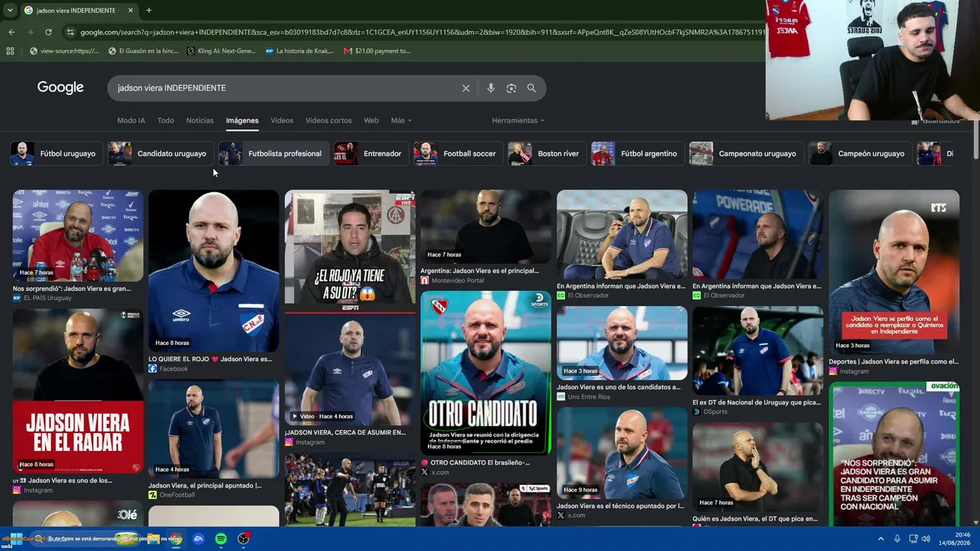Clear the search box with the X icon
The image size is (980, 551).
click(x=465, y=88)
